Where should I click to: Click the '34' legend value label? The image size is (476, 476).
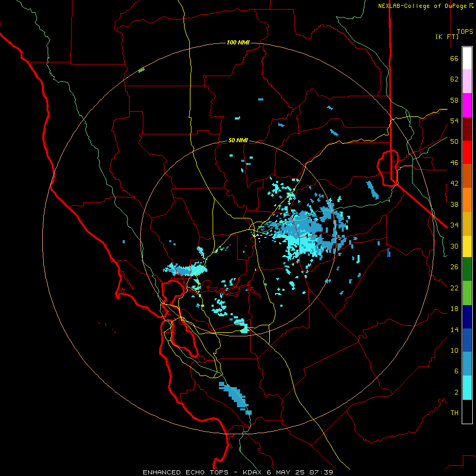point(454,225)
